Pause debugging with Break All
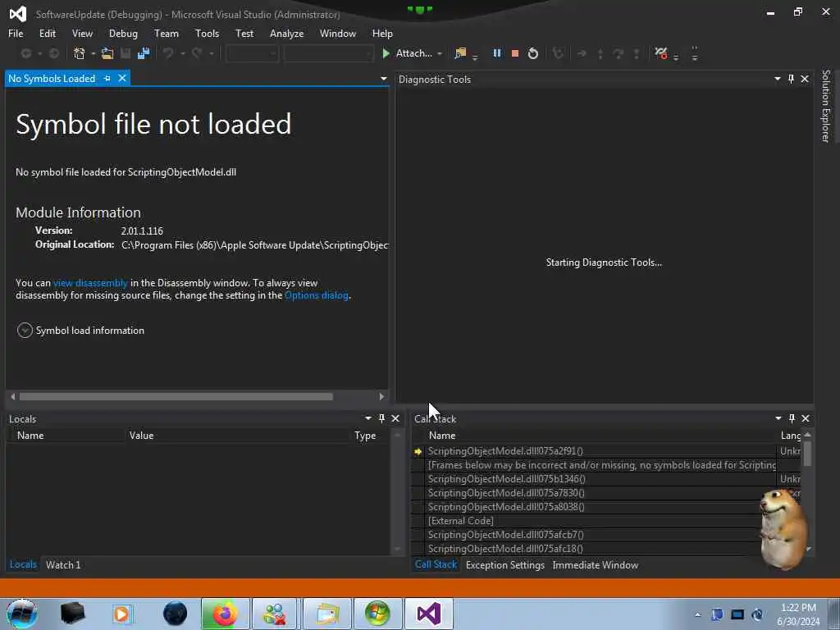Screen dimensions: 840x630 (497, 53)
